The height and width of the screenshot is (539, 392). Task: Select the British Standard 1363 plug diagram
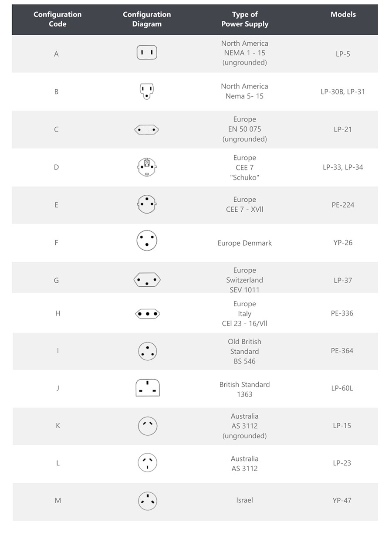[x=148, y=388]
